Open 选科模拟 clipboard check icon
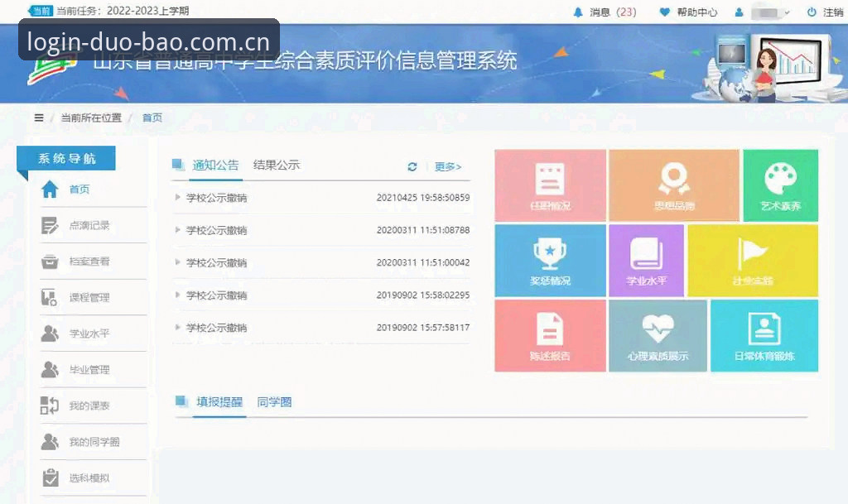The width and height of the screenshot is (848, 504). point(51,478)
